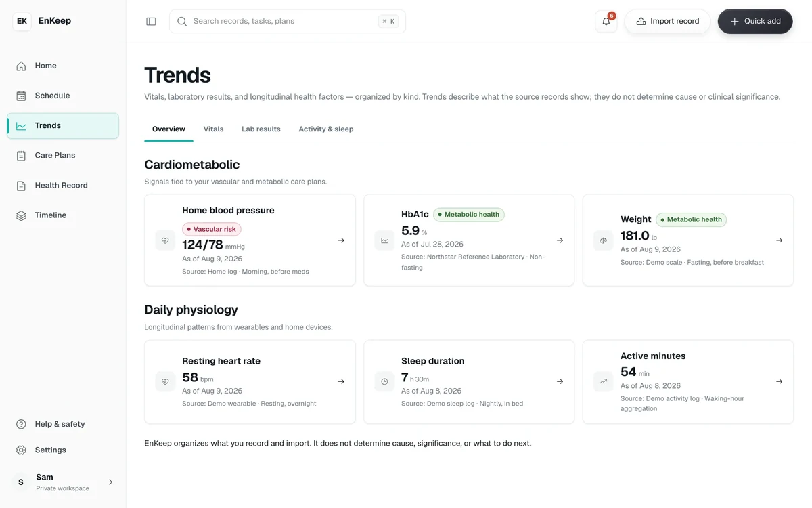Image resolution: width=812 pixels, height=508 pixels.
Task: Click the 58 bpm value
Action: 198,377
